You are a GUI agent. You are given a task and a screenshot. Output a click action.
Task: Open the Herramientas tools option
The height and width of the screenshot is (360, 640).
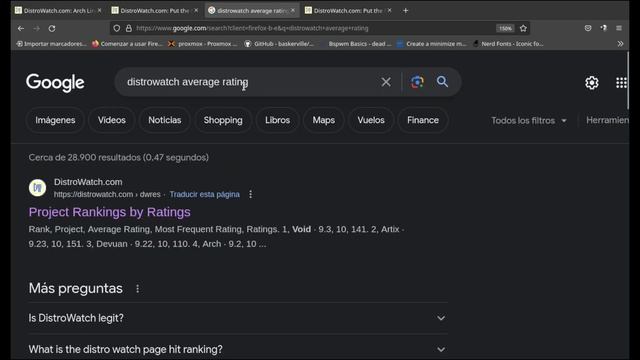(607, 120)
